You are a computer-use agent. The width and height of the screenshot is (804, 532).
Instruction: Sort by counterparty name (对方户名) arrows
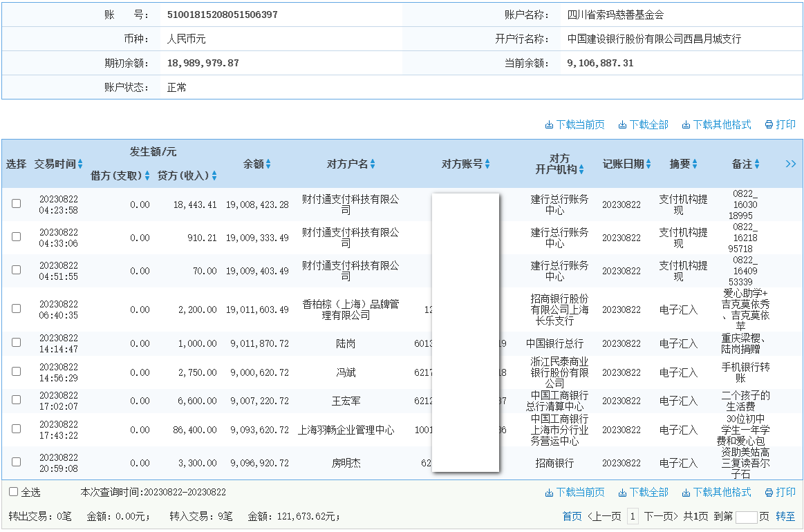click(373, 164)
